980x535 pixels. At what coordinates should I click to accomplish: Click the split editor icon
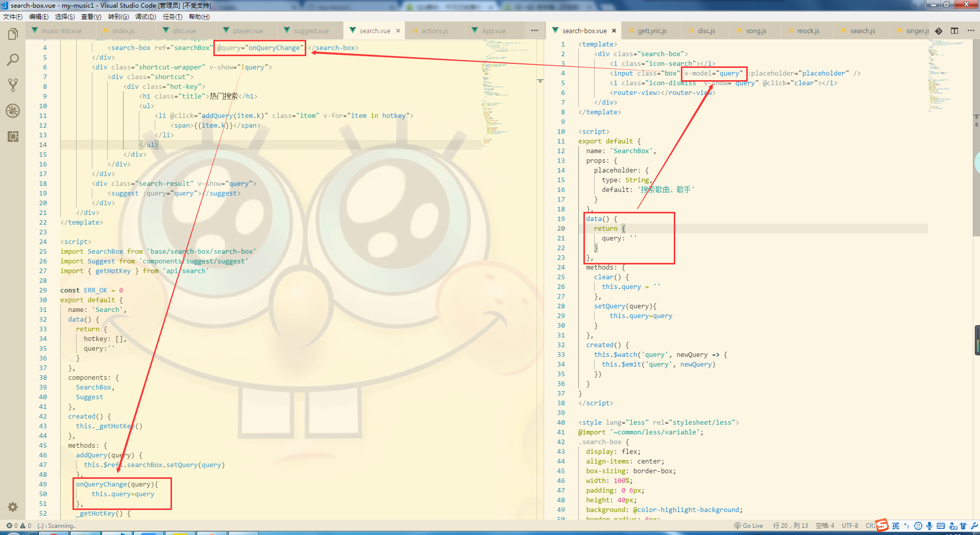[x=954, y=31]
